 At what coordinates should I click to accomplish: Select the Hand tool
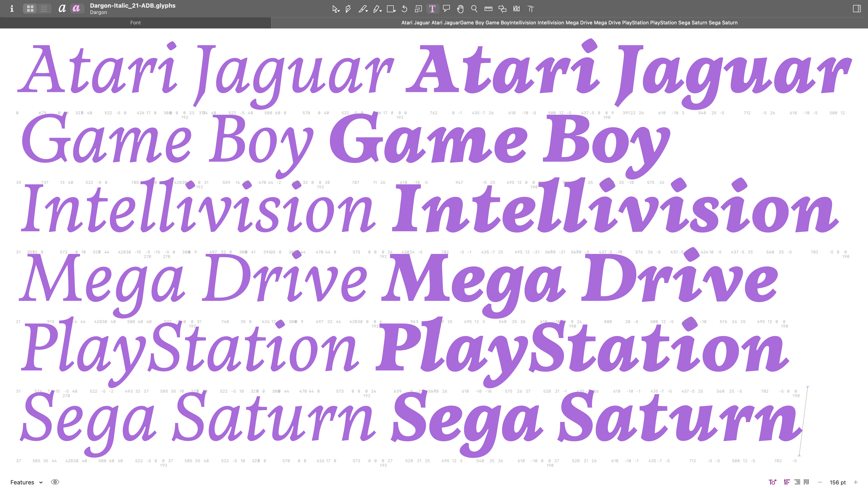pyautogui.click(x=460, y=9)
